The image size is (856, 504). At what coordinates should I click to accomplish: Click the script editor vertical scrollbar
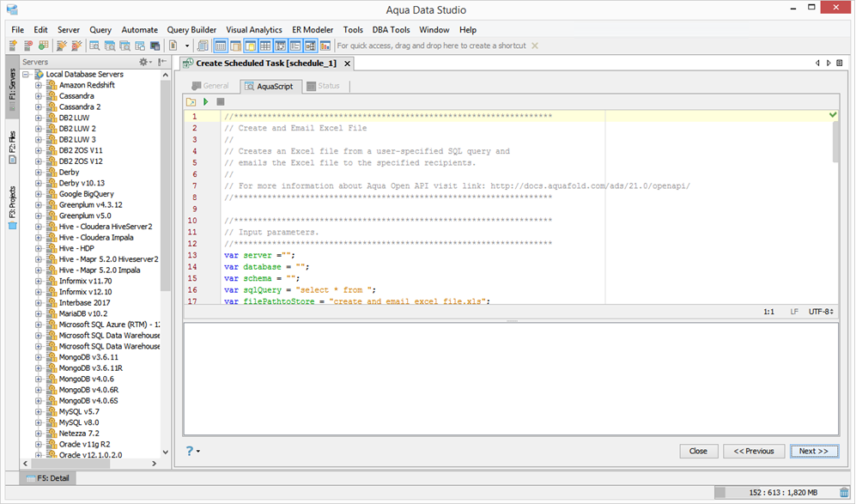[x=835, y=142]
